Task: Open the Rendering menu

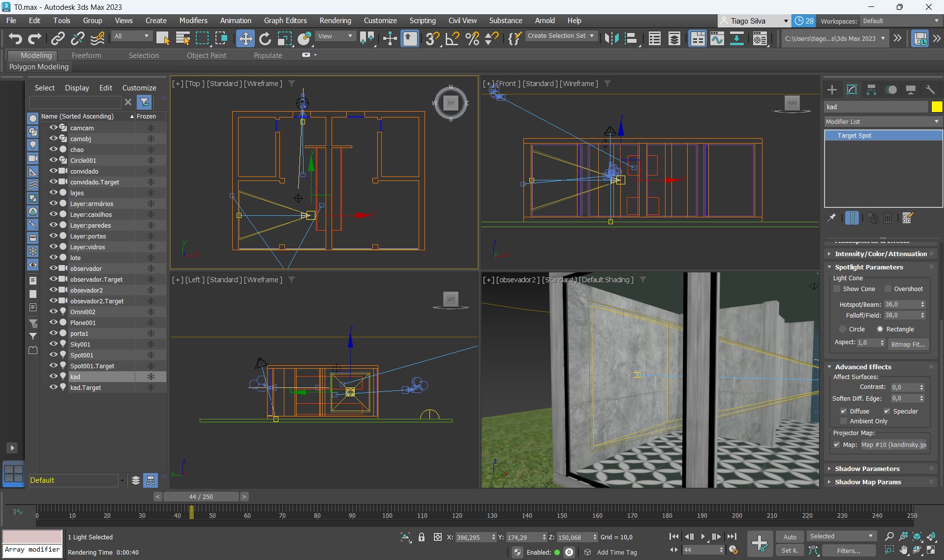Action: (335, 21)
